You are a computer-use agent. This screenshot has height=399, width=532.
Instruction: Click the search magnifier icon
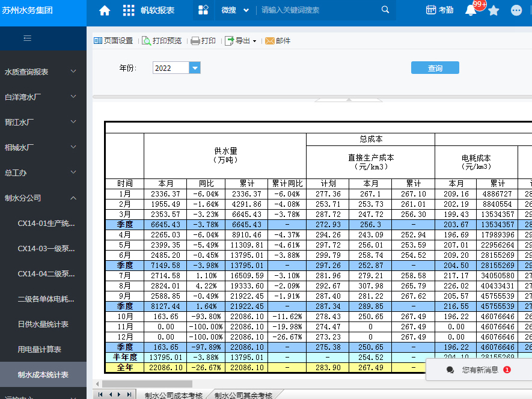(x=385, y=10)
